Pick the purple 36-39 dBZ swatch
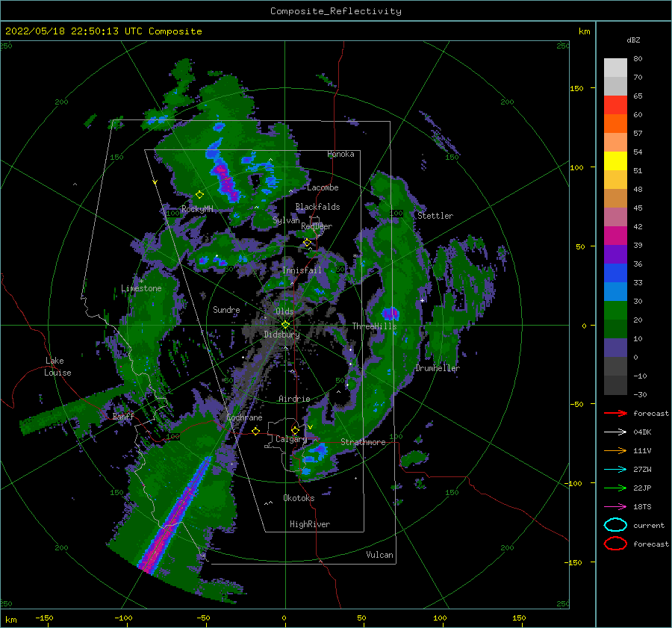672x628 pixels. pyautogui.click(x=615, y=255)
